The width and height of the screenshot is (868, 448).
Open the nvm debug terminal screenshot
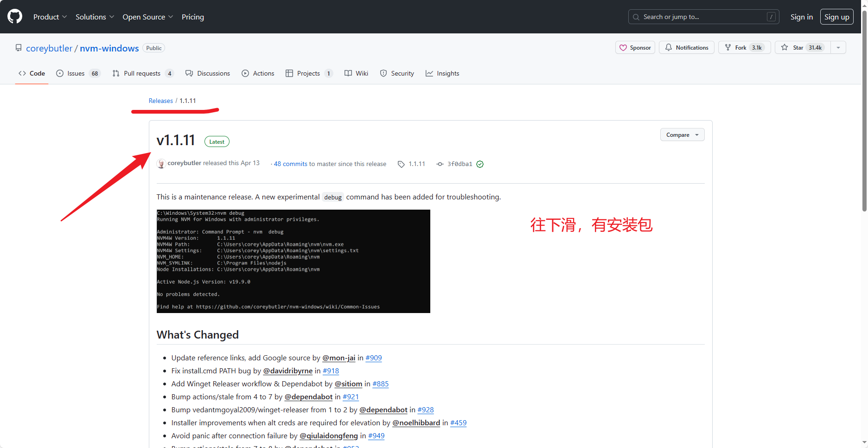pos(294,261)
